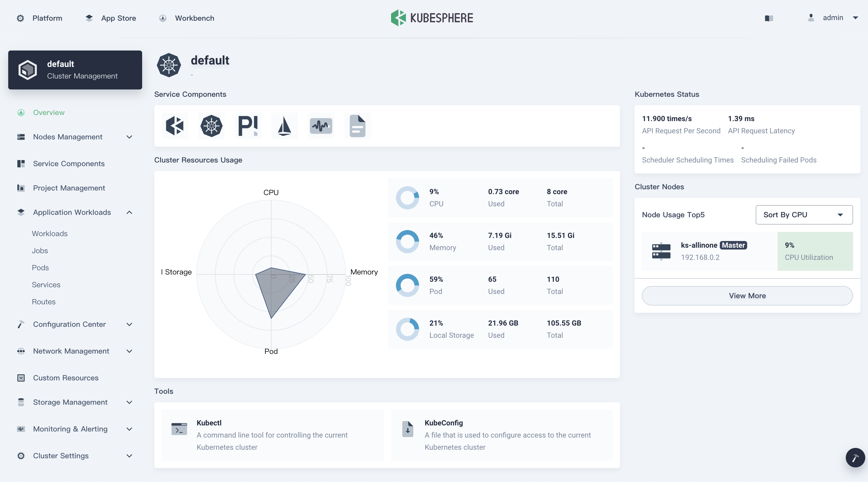Image resolution: width=868 pixels, height=482 pixels.
Task: Click the default Cluster Management header card
Action: click(75, 70)
